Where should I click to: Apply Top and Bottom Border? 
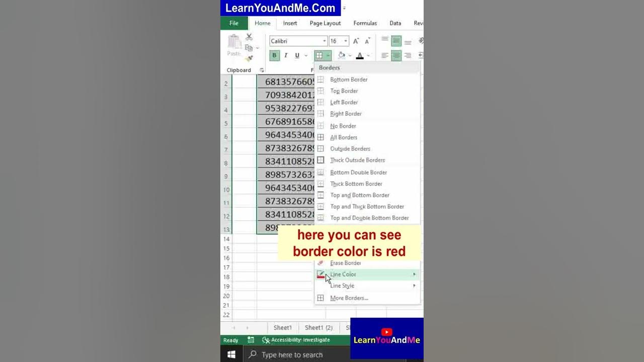[367, 195]
